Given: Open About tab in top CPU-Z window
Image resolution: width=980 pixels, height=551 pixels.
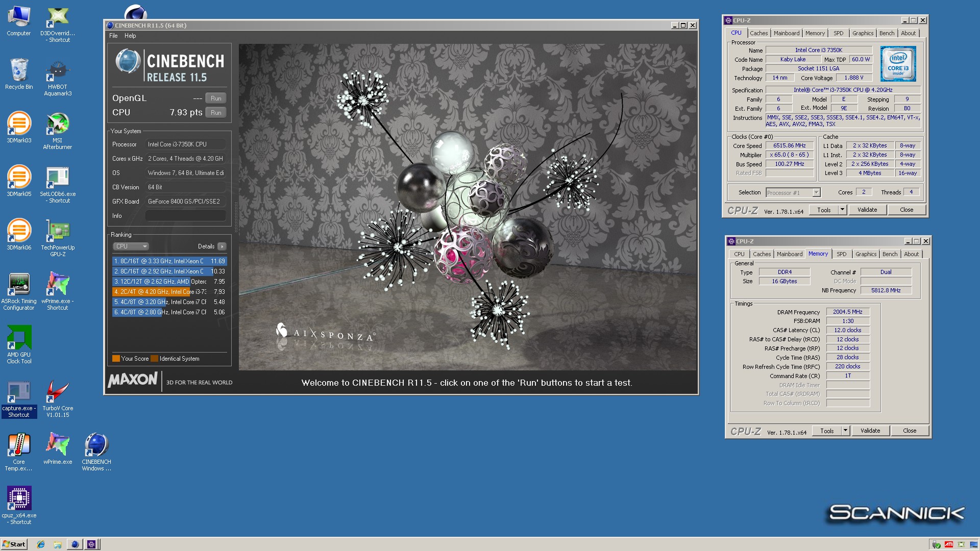Looking at the screenshot, I should tap(908, 33).
